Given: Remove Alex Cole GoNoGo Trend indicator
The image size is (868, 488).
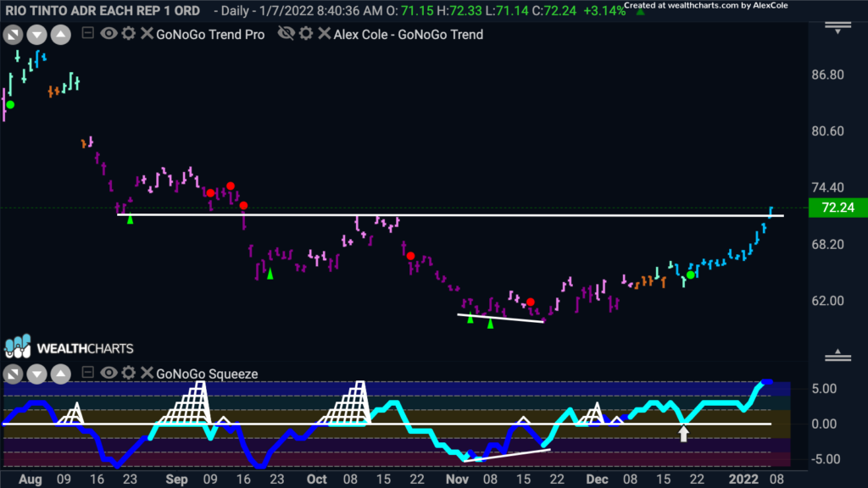Looking at the screenshot, I should pyautogui.click(x=325, y=34).
